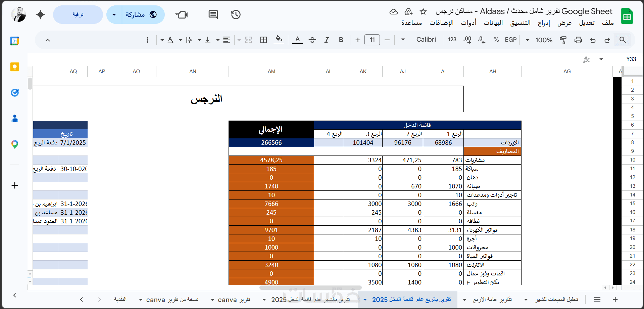Open Google Maps side panel icon
This screenshot has width=644, height=309.
(x=14, y=144)
